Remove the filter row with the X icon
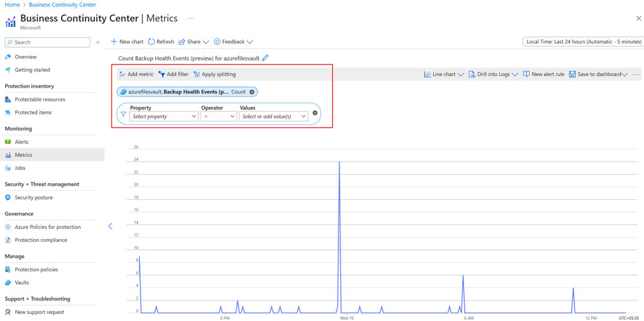644x321 pixels. [x=315, y=113]
